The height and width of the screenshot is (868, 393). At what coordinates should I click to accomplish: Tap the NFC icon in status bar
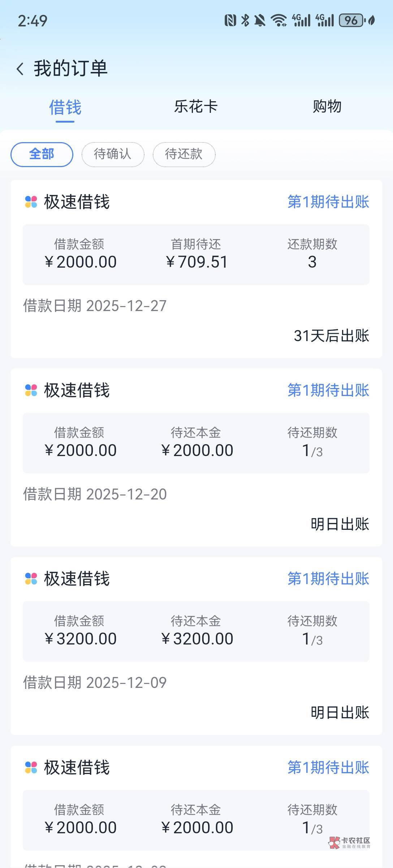coord(230,21)
